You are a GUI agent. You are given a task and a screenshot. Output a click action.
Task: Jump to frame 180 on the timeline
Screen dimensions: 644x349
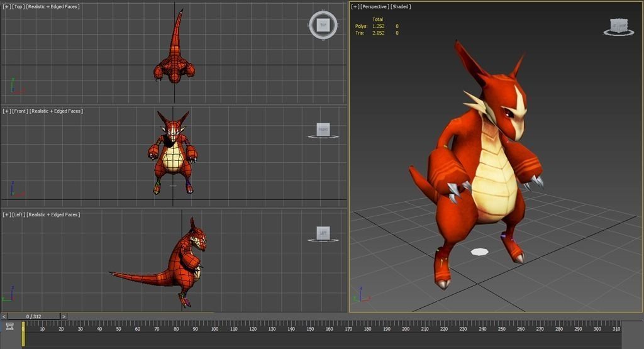click(x=367, y=328)
